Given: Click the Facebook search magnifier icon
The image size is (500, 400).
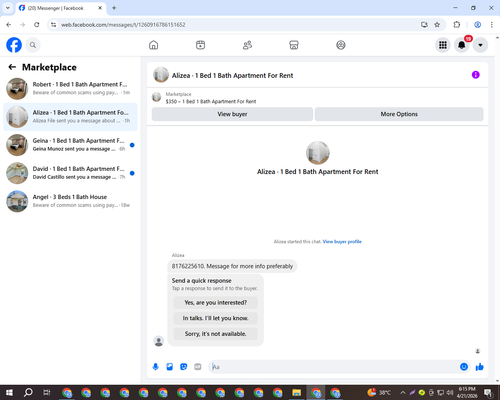Looking at the screenshot, I should [x=33, y=45].
